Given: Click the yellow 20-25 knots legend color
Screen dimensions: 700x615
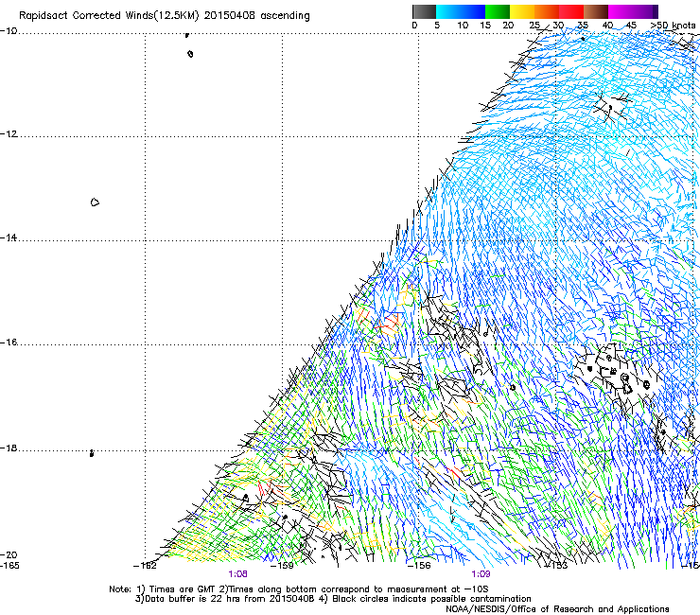Looking at the screenshot, I should (x=522, y=11).
